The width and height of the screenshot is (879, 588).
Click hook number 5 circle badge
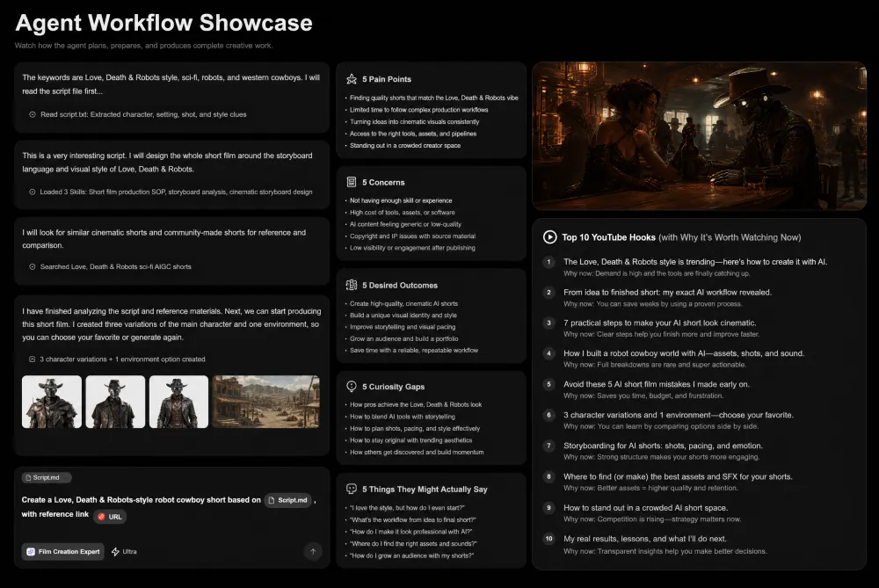[x=548, y=384]
